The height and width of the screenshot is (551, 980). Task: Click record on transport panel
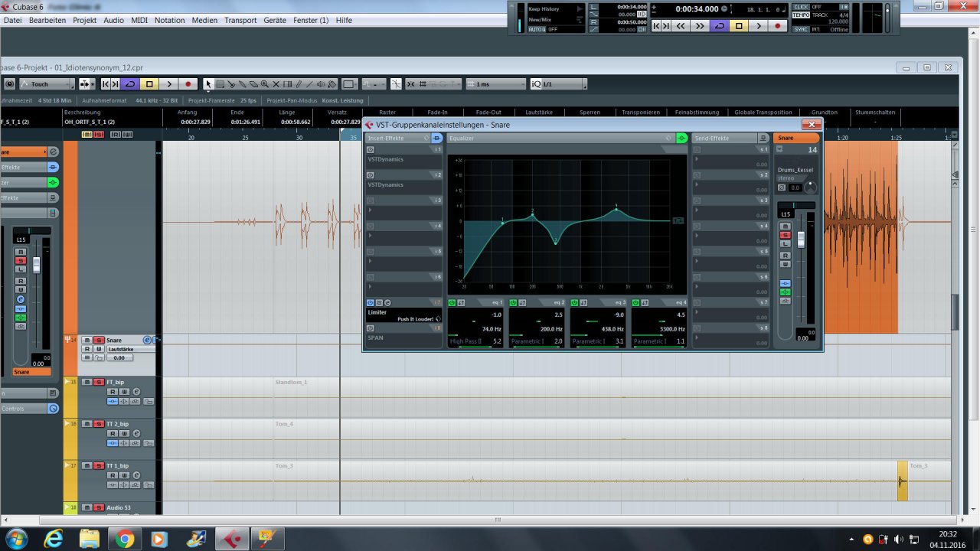click(778, 26)
